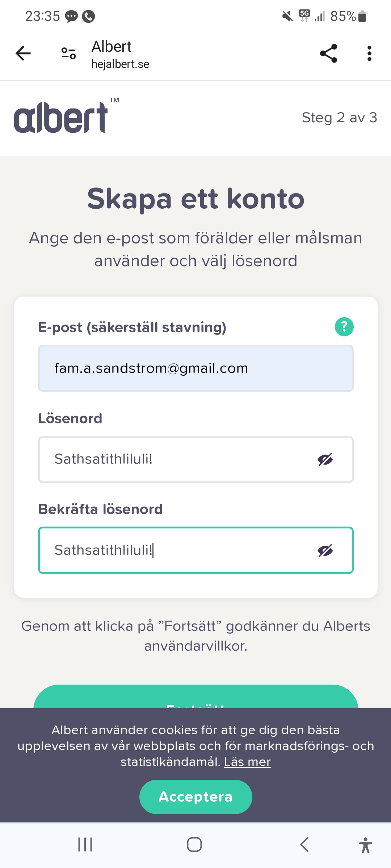
Task: Toggle visibility of Lösenord password
Action: pos(325,460)
